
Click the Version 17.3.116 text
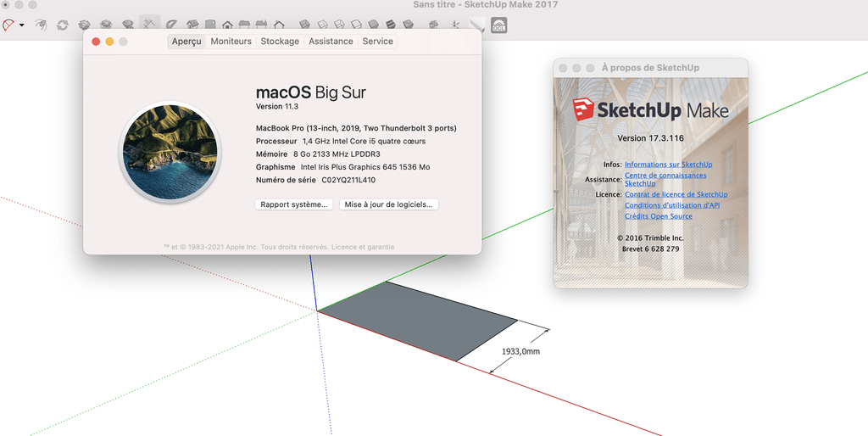click(x=650, y=138)
